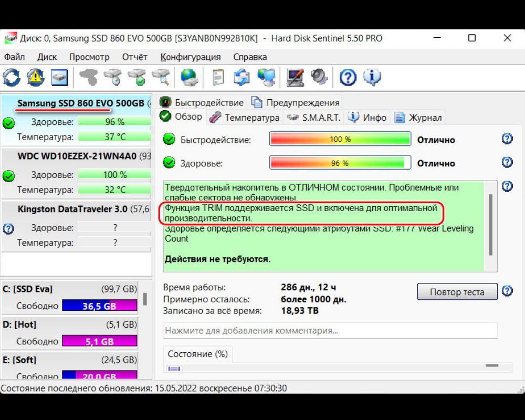Click green check icon of WDC drive
This screenshot has height=420, width=525.
click(x=8, y=176)
